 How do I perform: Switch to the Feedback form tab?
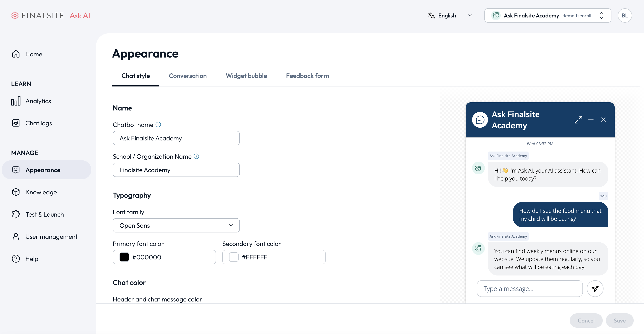pos(307,76)
